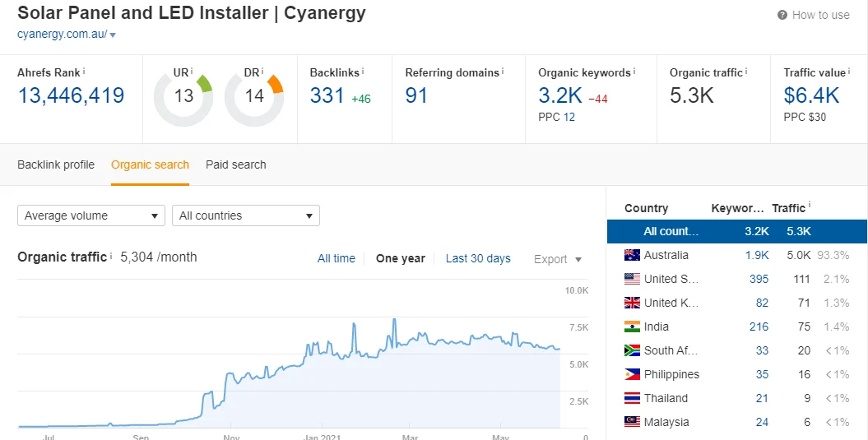Click the DR info icon
Screen dimensions: 868x440
tap(262, 72)
